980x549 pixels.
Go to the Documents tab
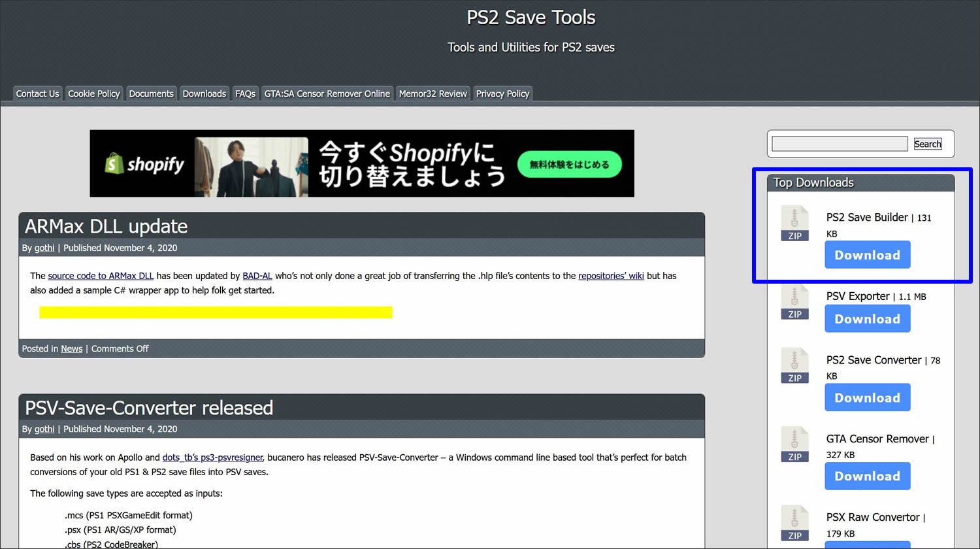151,93
